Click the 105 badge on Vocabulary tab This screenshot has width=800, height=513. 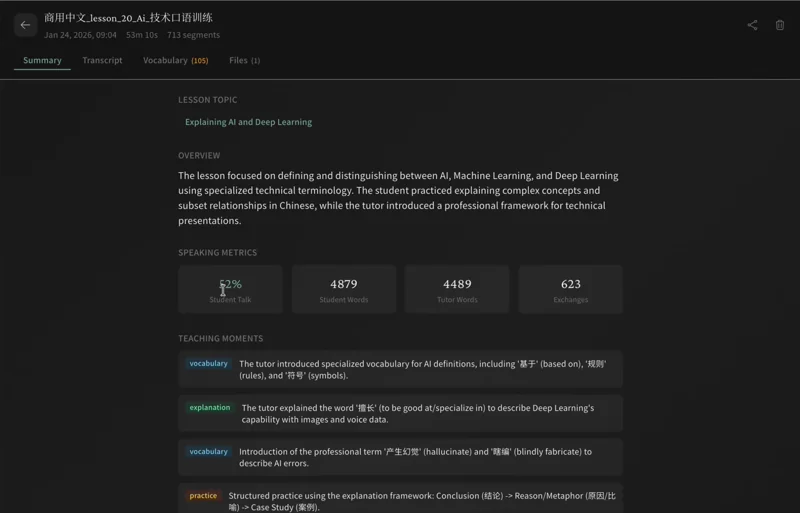tap(200, 61)
